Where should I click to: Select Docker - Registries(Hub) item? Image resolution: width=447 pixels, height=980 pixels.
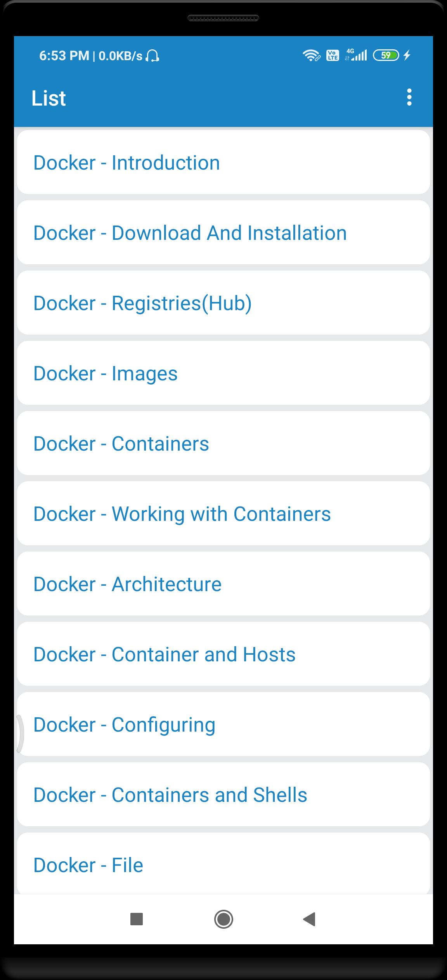[x=223, y=303]
